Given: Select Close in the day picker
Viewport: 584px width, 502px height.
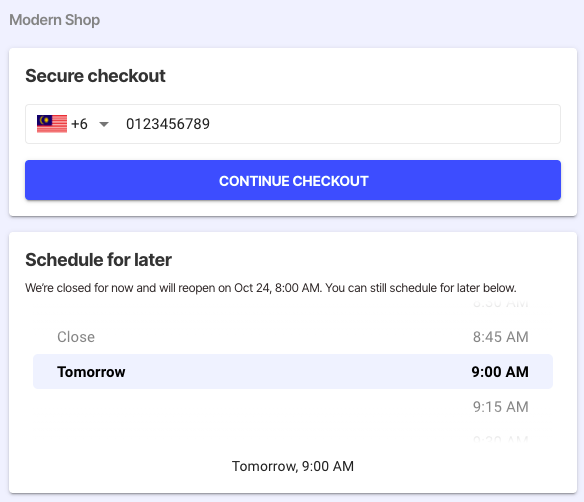Looking at the screenshot, I should (x=76, y=337).
